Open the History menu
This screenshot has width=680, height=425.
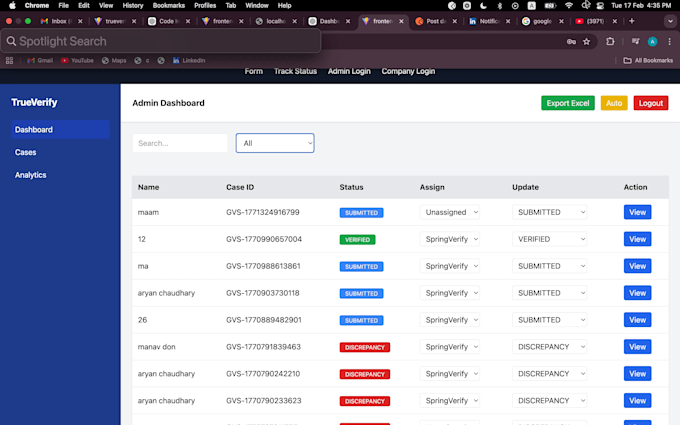click(x=133, y=6)
